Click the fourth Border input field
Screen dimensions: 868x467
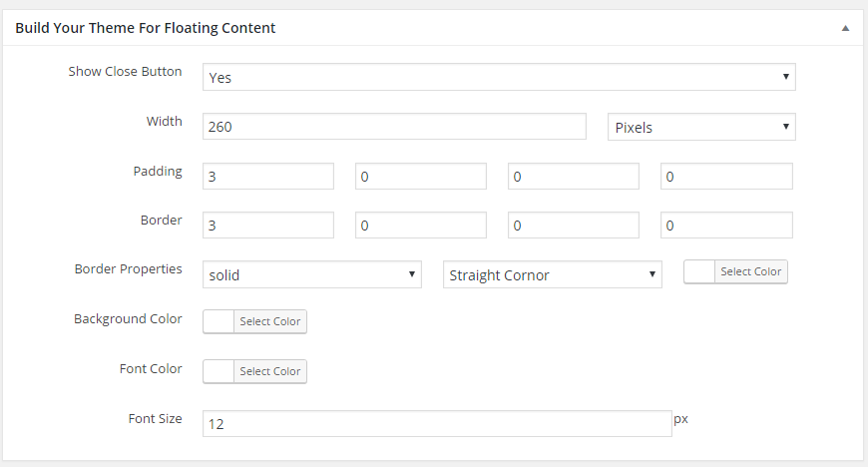tap(726, 225)
